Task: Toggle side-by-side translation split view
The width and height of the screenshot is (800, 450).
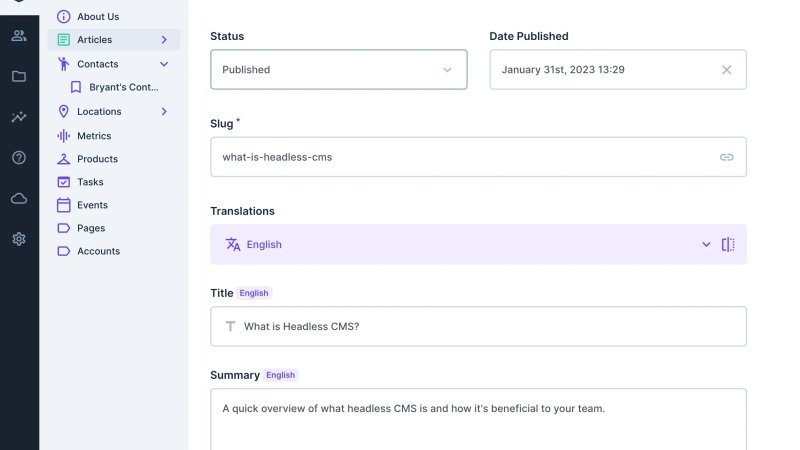Action: click(x=728, y=244)
